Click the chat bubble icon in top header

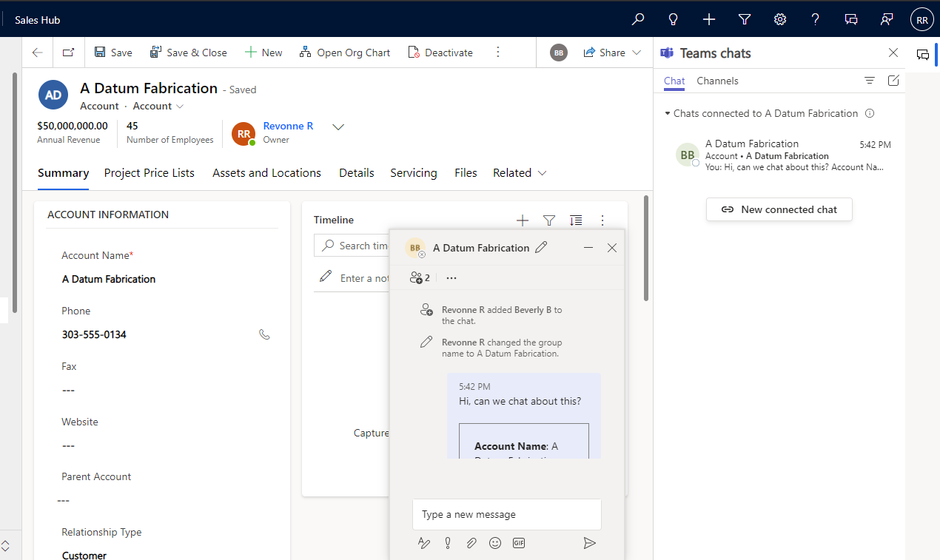[851, 20]
